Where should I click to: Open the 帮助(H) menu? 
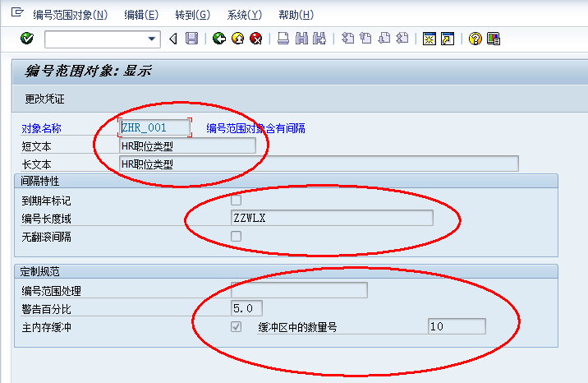(296, 15)
